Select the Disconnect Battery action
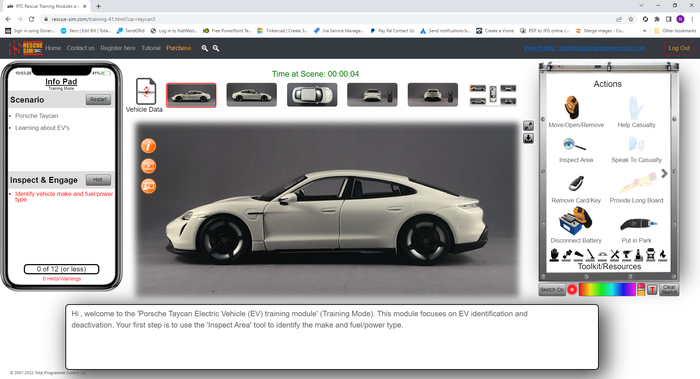The height and width of the screenshot is (379, 700). coord(575,221)
